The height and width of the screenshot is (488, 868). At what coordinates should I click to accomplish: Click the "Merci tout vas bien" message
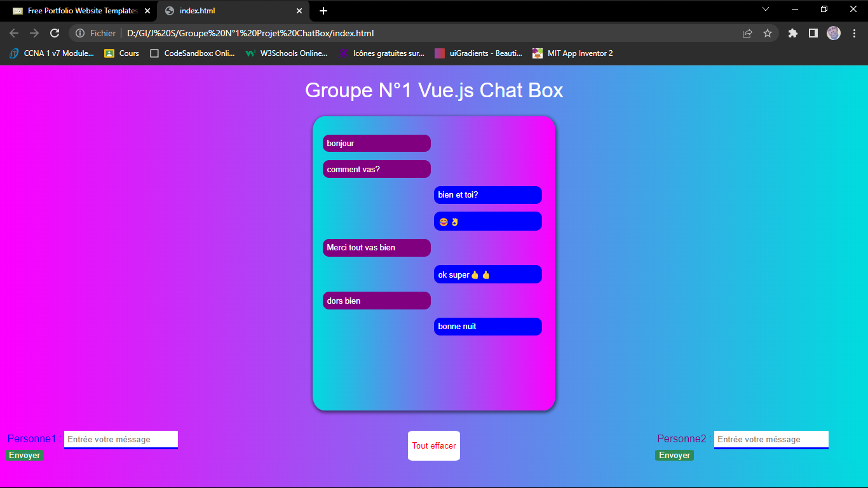pos(377,248)
